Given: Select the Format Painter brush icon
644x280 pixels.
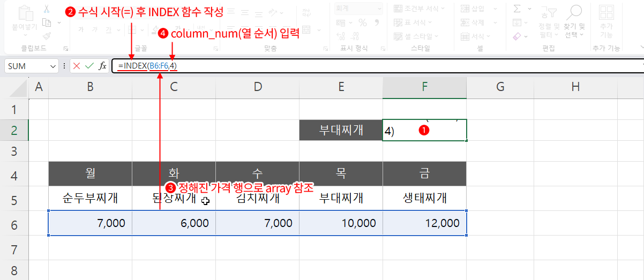Looking at the screenshot, I should pos(46,36).
